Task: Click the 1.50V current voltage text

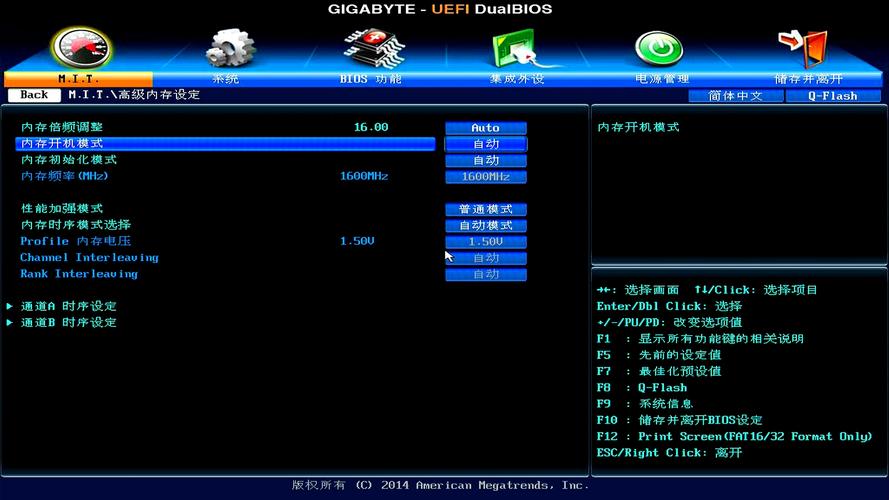Action: [x=357, y=241]
